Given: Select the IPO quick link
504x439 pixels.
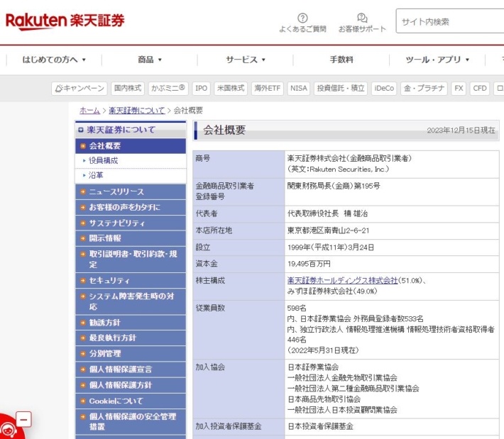Looking at the screenshot, I should coord(201,89).
